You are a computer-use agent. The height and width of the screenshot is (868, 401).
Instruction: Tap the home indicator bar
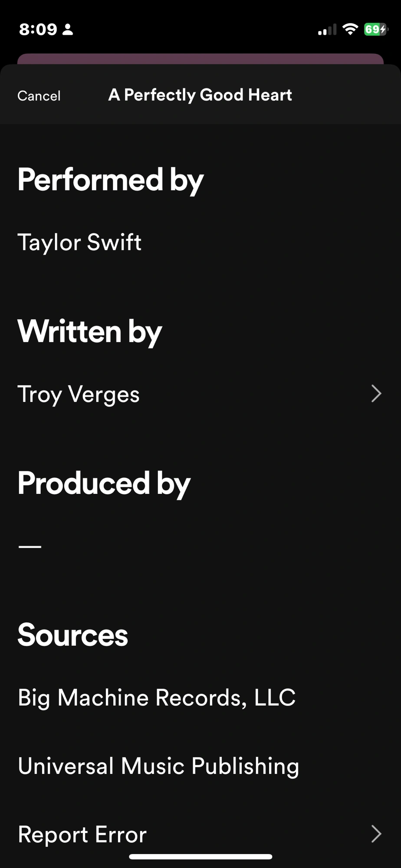(200, 857)
